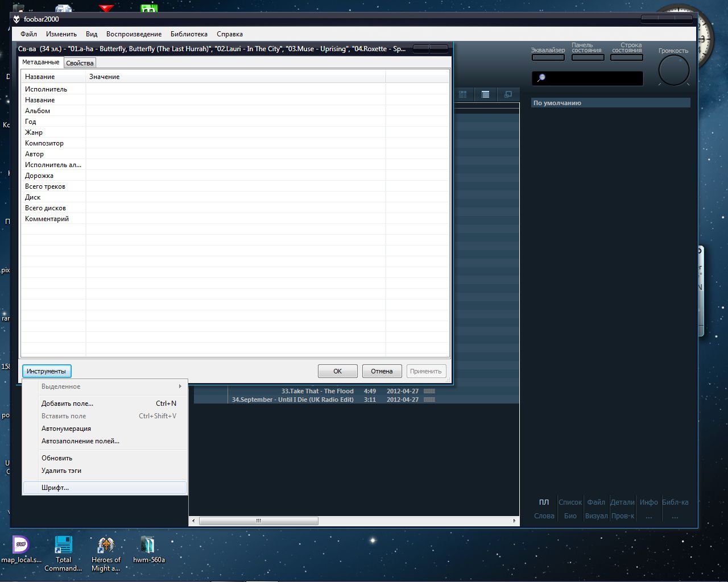
Task: Open the Библ-ка panel tab
Action: (675, 502)
